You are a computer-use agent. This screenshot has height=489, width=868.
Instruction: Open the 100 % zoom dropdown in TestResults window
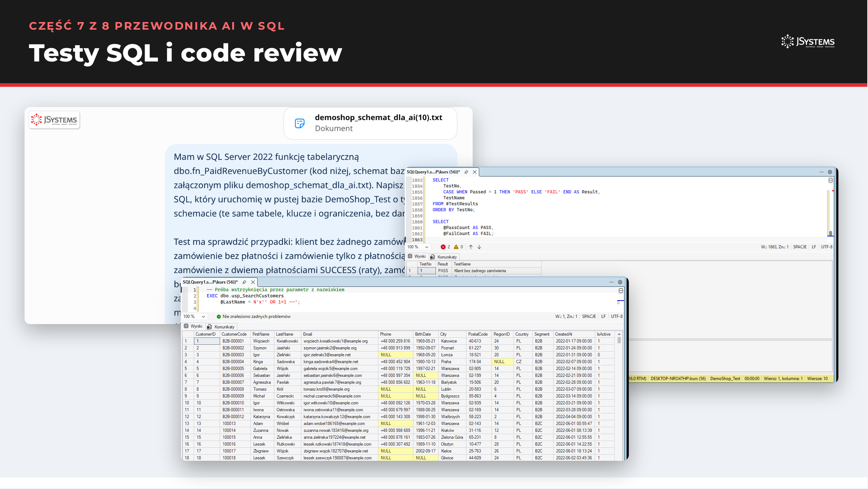point(418,247)
